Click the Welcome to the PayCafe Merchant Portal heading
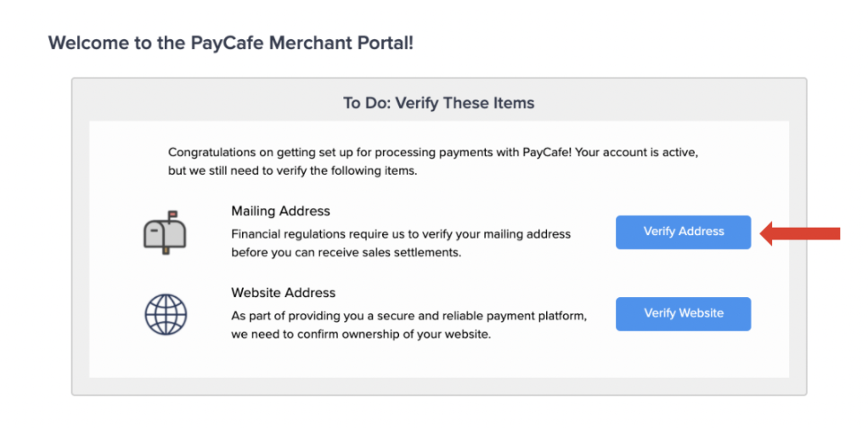Screen dimensions: 868x428 point(231,42)
